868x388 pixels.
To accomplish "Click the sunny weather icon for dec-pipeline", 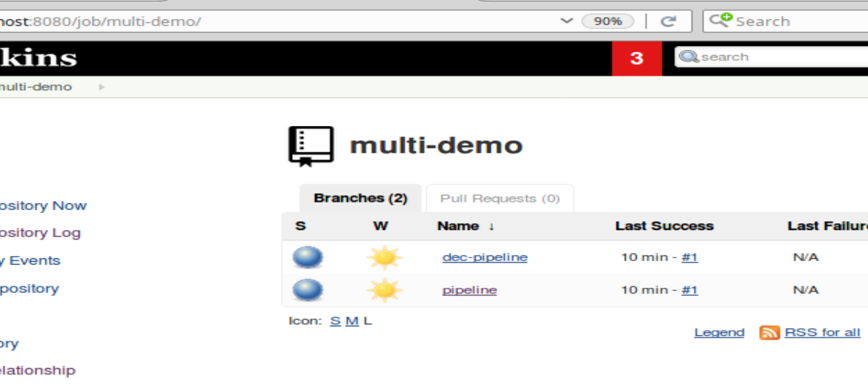I will 385,257.
